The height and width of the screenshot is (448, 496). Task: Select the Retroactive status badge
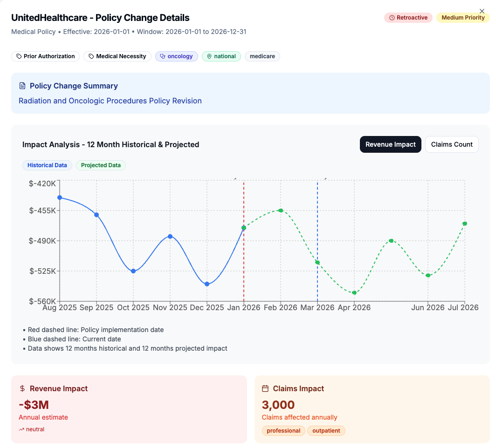click(408, 18)
